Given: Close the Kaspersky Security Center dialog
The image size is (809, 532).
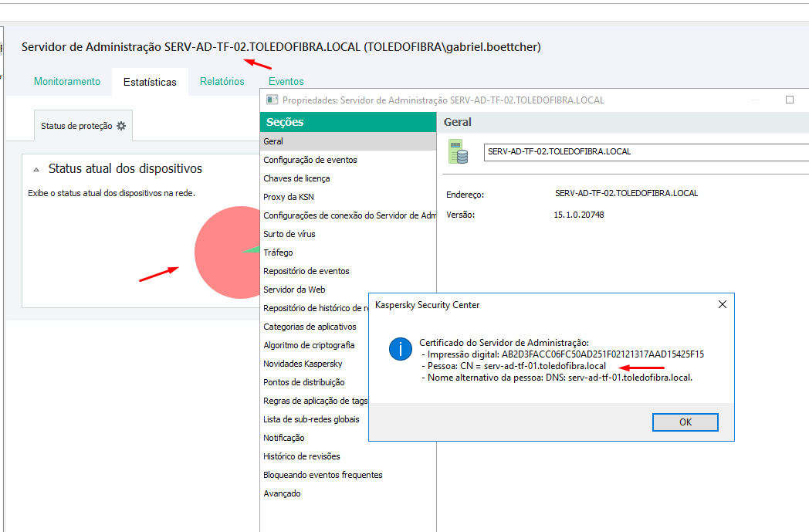Looking at the screenshot, I should pyautogui.click(x=723, y=304).
